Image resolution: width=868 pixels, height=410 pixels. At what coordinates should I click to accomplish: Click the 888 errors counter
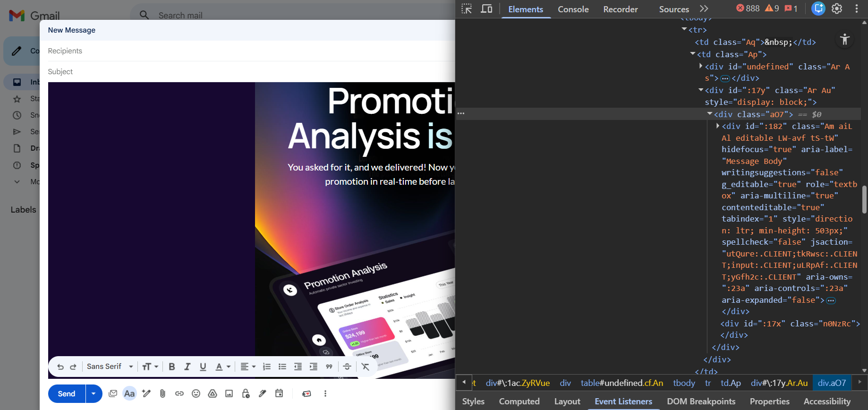pyautogui.click(x=748, y=9)
